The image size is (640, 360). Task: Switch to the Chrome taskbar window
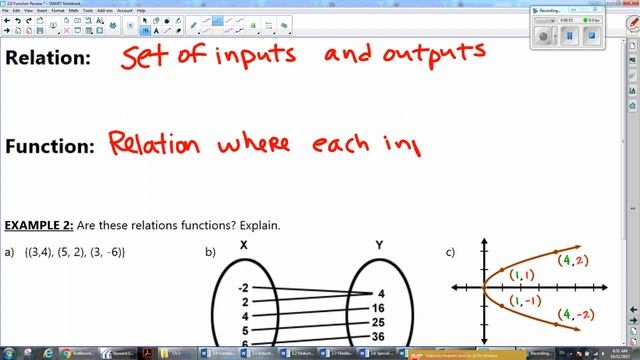pyautogui.click(x=78, y=353)
